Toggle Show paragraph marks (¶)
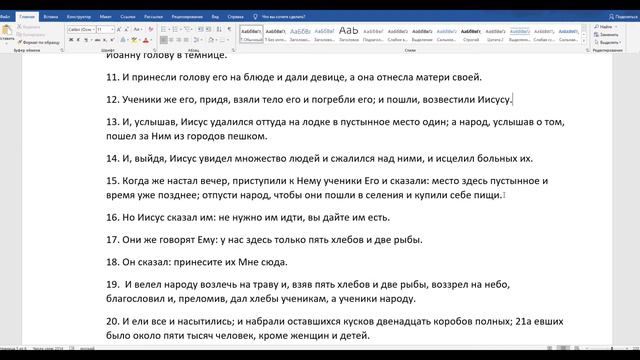This screenshot has width=640, height=360. (x=229, y=29)
